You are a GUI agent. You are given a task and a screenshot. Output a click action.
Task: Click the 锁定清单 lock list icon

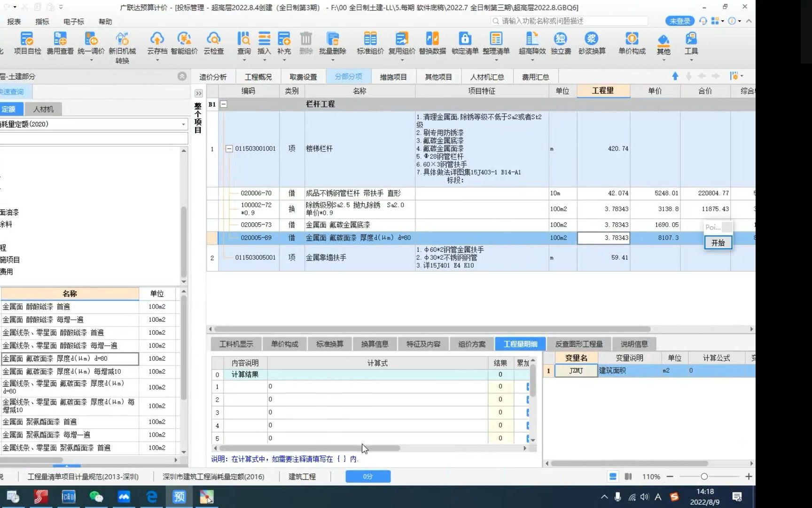[x=465, y=45]
